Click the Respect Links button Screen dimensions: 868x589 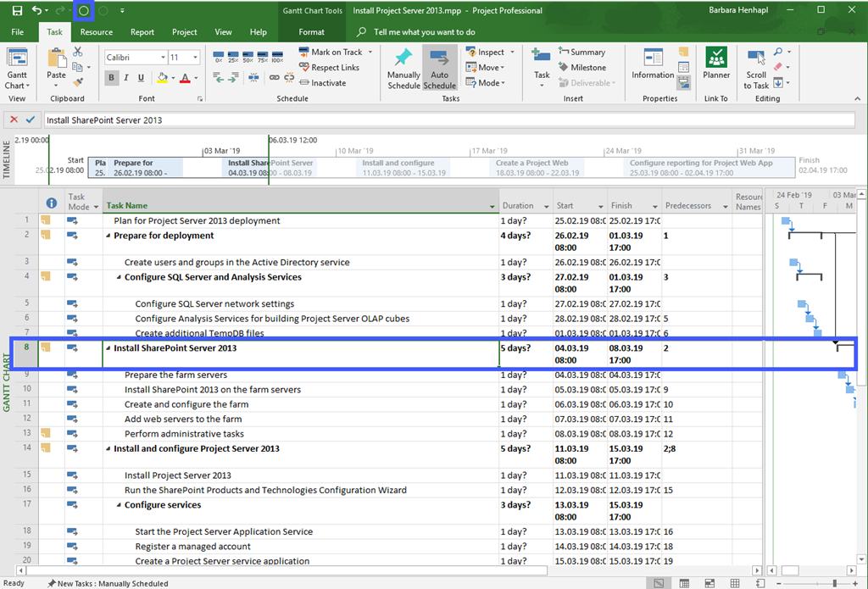[330, 68]
